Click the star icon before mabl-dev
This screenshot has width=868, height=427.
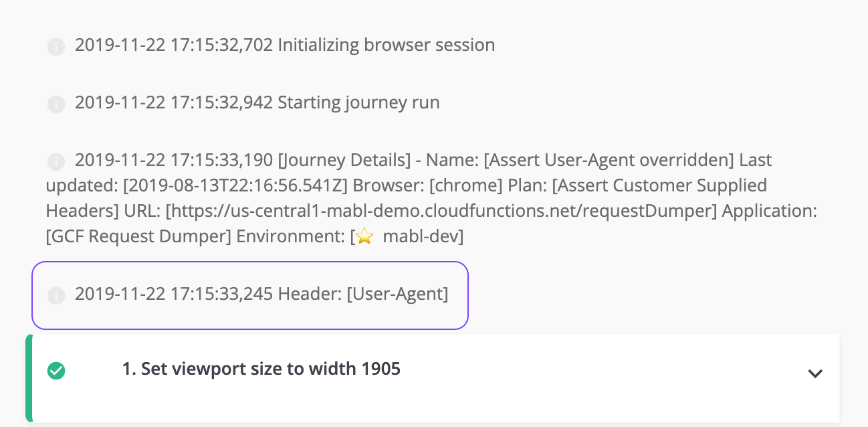click(x=364, y=237)
